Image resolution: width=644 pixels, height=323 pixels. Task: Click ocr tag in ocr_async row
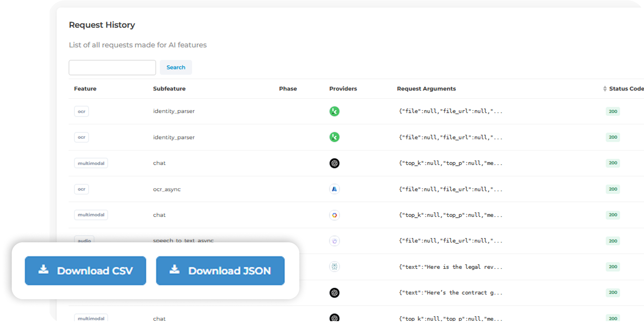pyautogui.click(x=81, y=189)
